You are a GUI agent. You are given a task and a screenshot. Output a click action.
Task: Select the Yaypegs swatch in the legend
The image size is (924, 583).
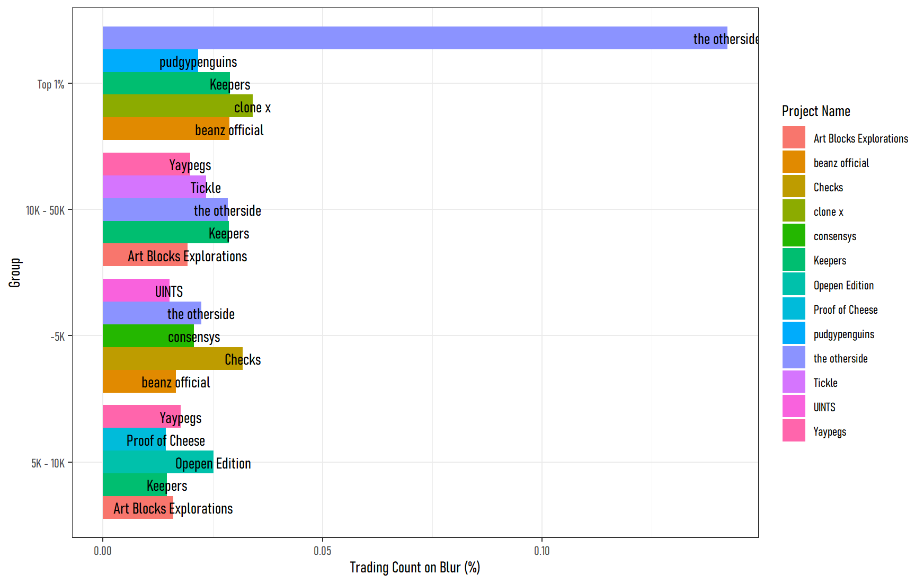[x=793, y=431]
